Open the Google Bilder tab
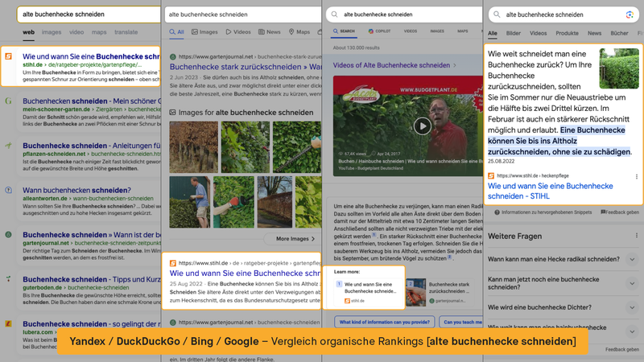Screen dimensions: 644x362 pyautogui.click(x=513, y=33)
